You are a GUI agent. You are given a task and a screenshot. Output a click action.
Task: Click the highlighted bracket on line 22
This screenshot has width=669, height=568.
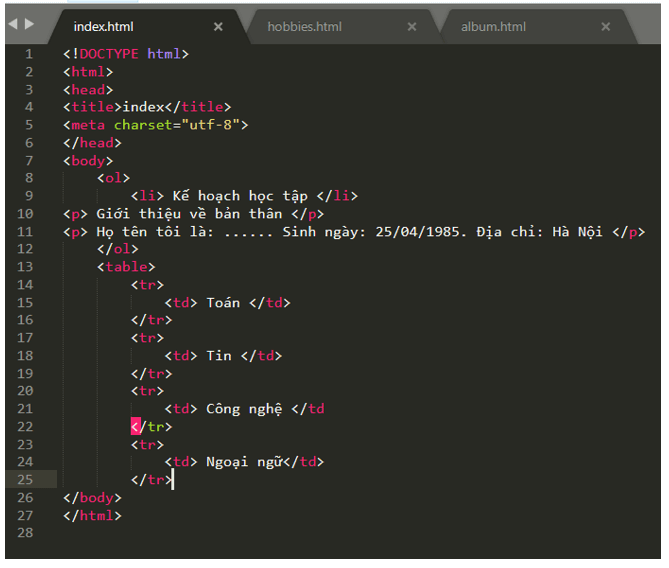coord(136,427)
